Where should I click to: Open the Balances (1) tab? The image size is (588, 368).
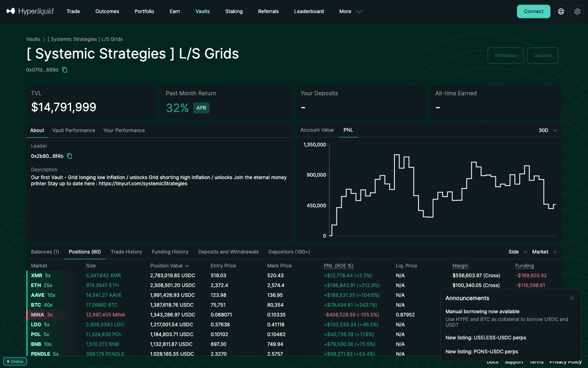tap(45, 252)
